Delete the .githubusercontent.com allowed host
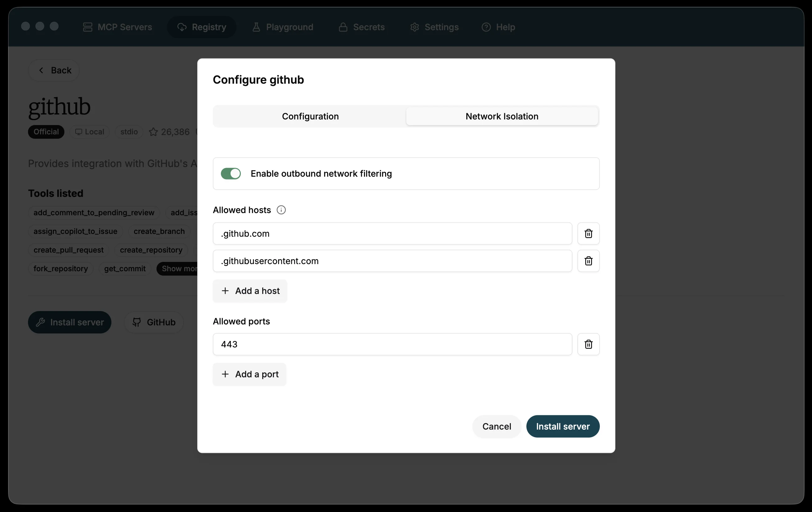The image size is (812, 512). click(588, 261)
